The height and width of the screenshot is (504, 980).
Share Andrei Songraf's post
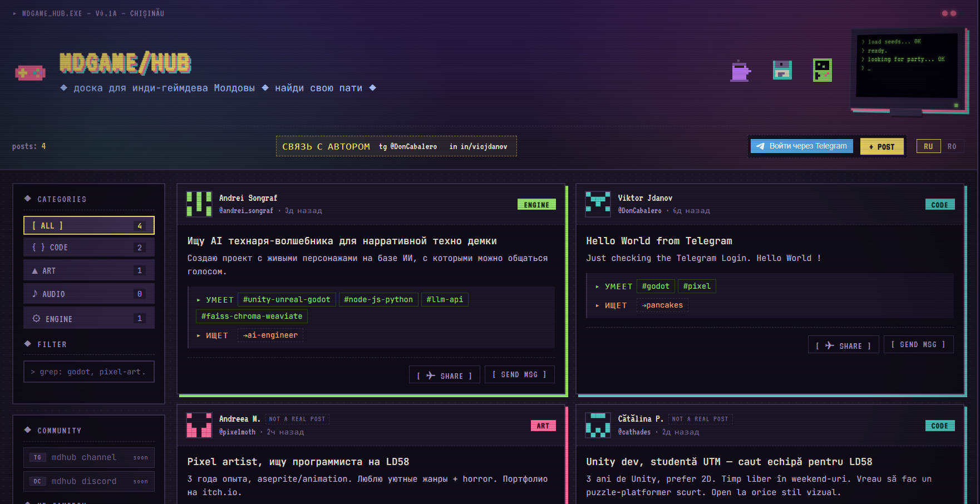tap(444, 375)
